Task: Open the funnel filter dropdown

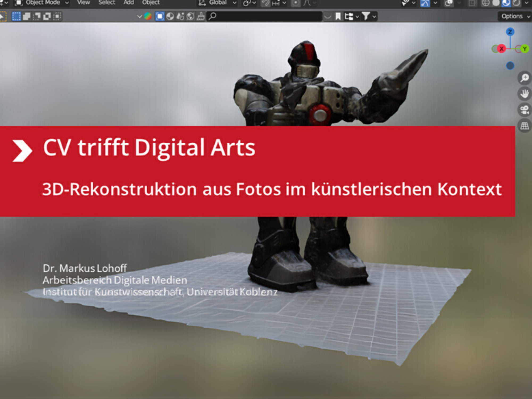Action: [x=369, y=16]
